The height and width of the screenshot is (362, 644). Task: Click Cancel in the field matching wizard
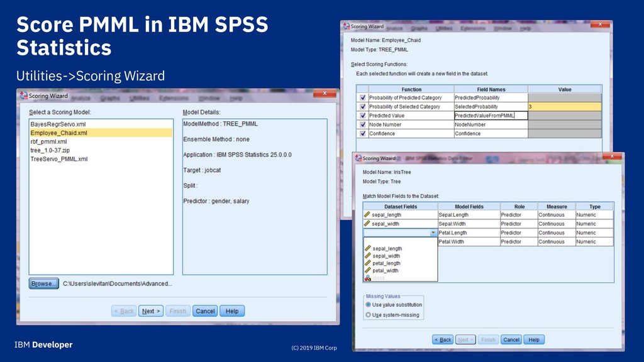(x=511, y=340)
